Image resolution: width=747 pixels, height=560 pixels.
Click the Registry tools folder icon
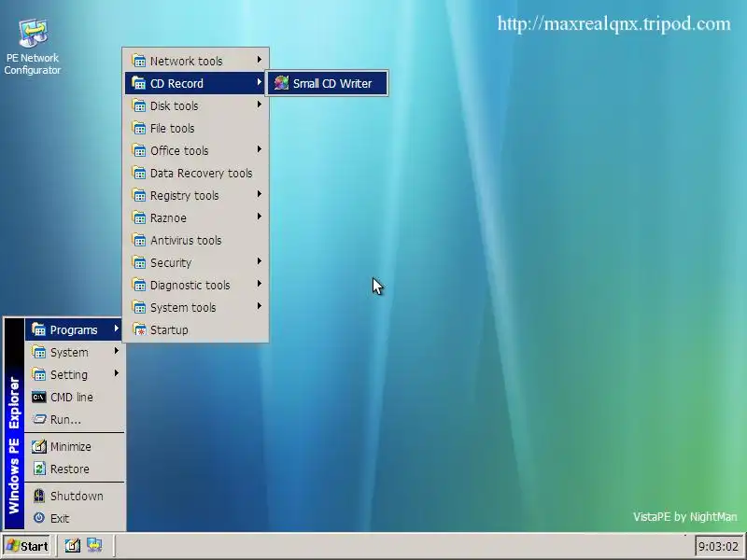pyautogui.click(x=138, y=195)
